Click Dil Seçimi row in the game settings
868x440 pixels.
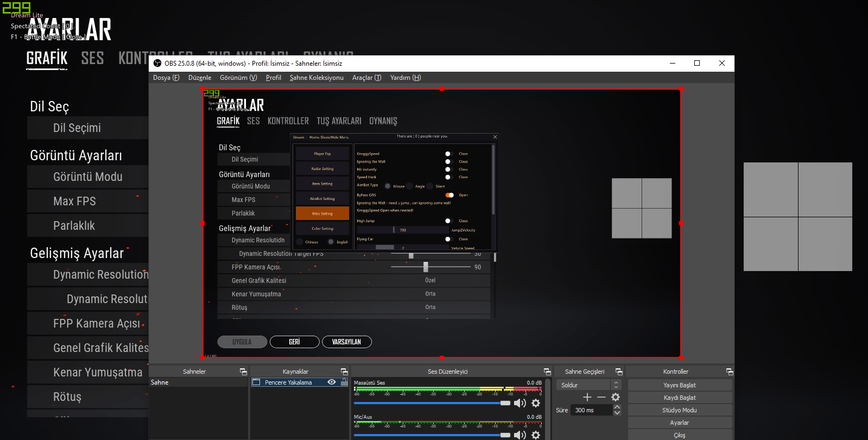click(88, 128)
